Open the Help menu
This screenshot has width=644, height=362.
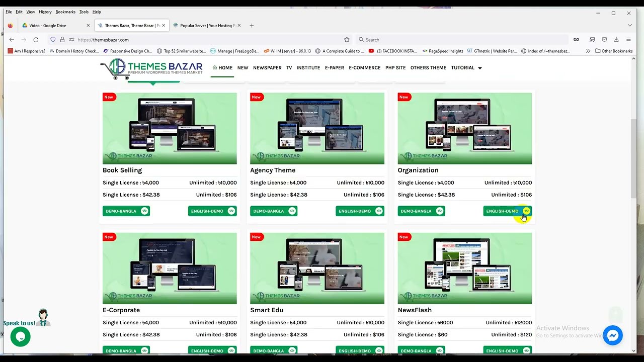click(x=97, y=12)
